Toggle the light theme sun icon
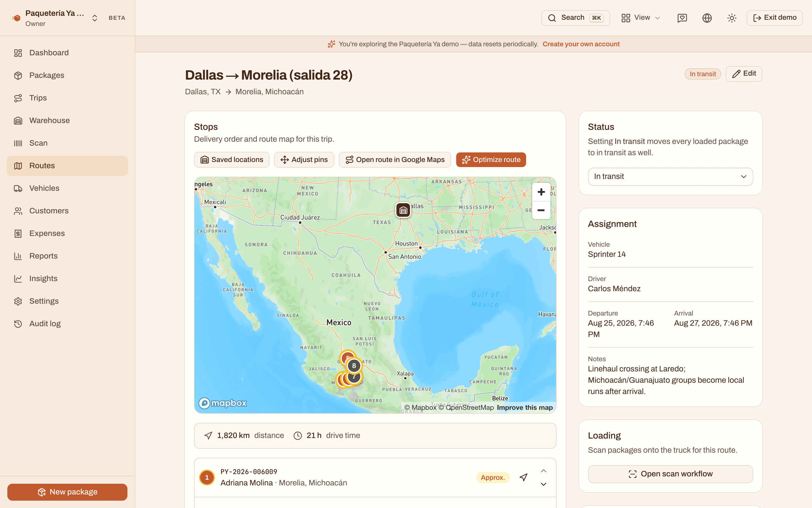812x508 pixels. point(732,18)
